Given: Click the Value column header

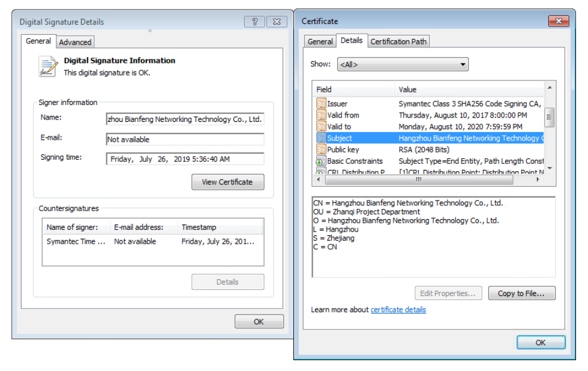Looking at the screenshot, I should pyautogui.click(x=469, y=89).
